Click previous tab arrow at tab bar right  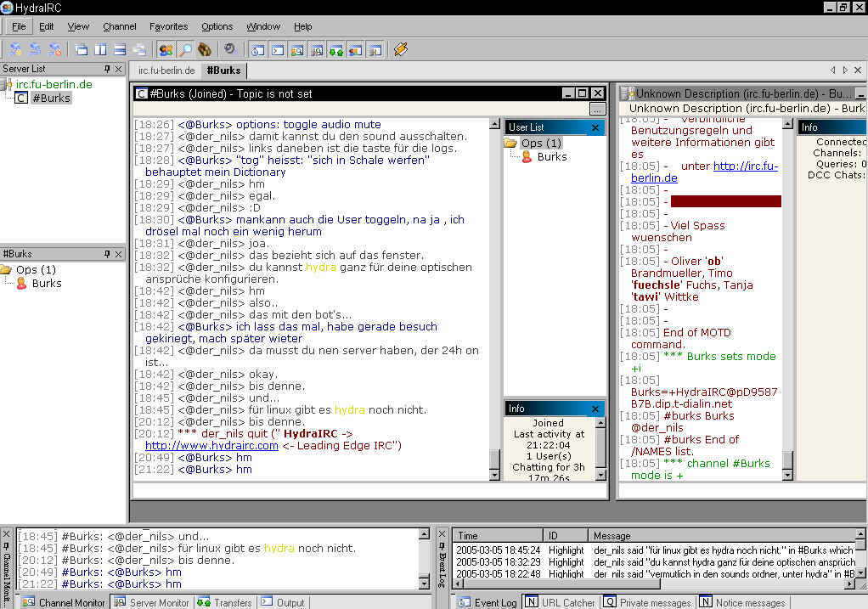(832, 70)
